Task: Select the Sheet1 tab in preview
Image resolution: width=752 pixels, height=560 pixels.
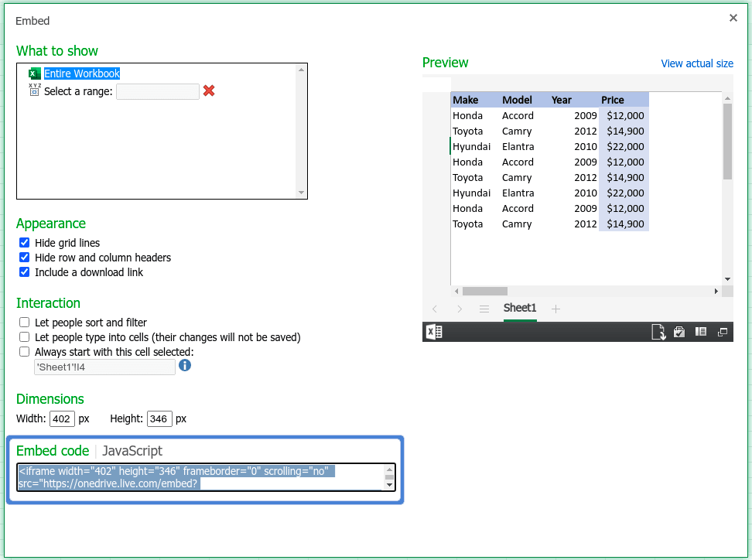Action: click(520, 308)
